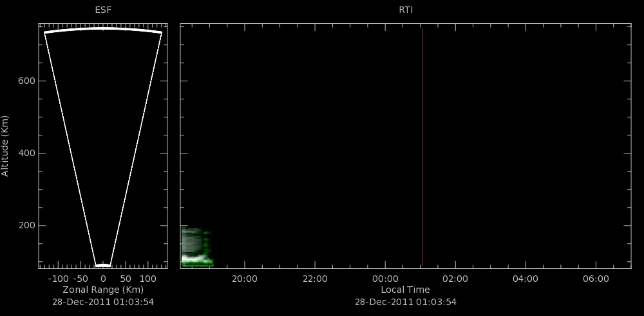644x316 pixels.
Task: Click the 22:00 local time tick label
Action: tap(315, 279)
